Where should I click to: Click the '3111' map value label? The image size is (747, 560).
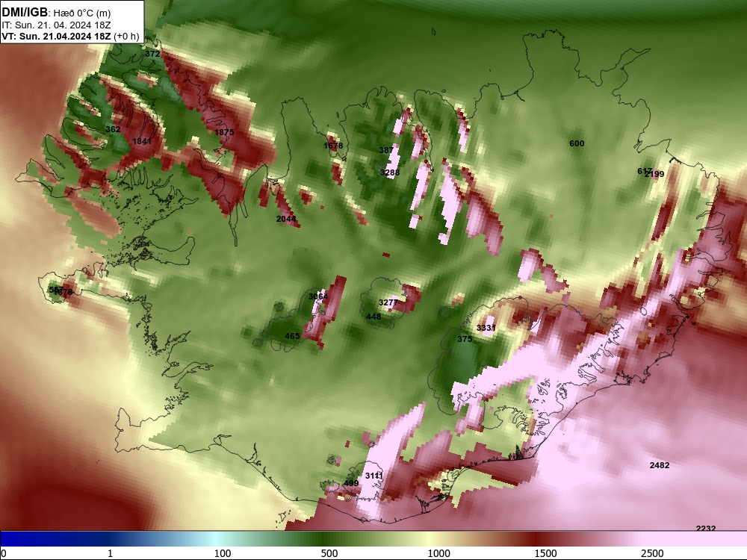click(x=374, y=475)
